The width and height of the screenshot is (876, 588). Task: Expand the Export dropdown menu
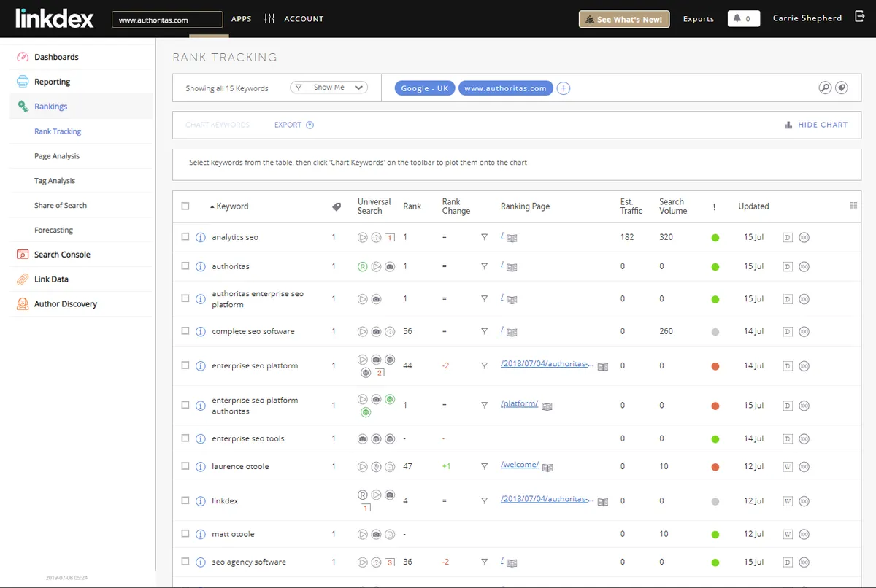point(293,125)
